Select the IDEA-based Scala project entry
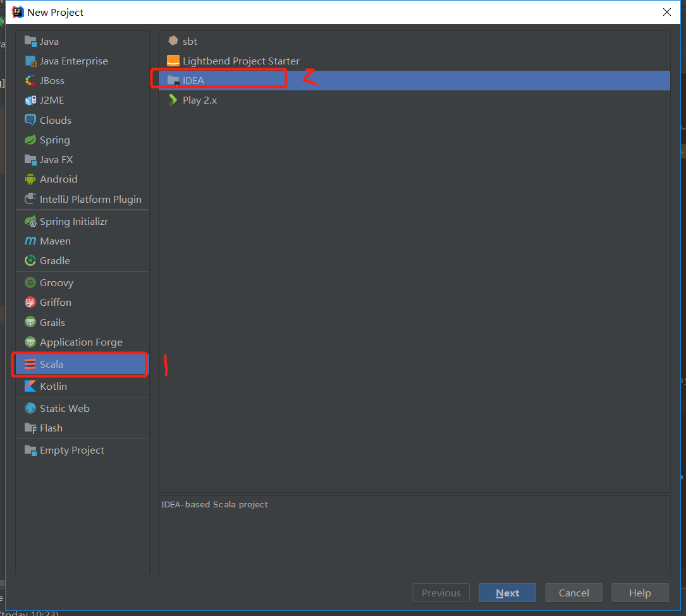Image resolution: width=686 pixels, height=616 pixels. tap(193, 81)
